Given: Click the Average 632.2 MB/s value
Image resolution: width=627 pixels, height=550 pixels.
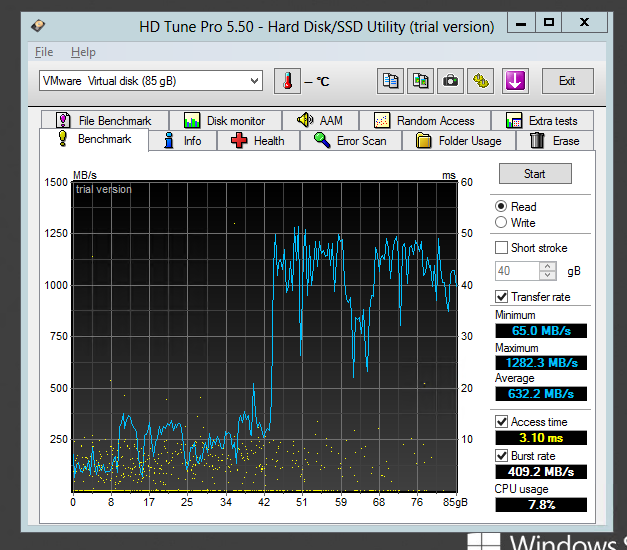Looking at the screenshot, I should [x=541, y=394].
